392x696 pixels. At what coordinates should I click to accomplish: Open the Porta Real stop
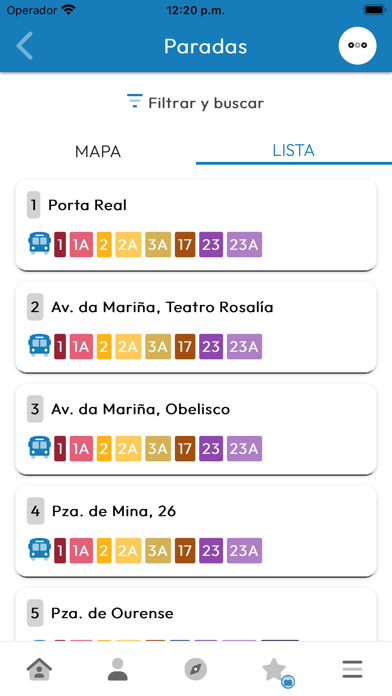click(196, 225)
